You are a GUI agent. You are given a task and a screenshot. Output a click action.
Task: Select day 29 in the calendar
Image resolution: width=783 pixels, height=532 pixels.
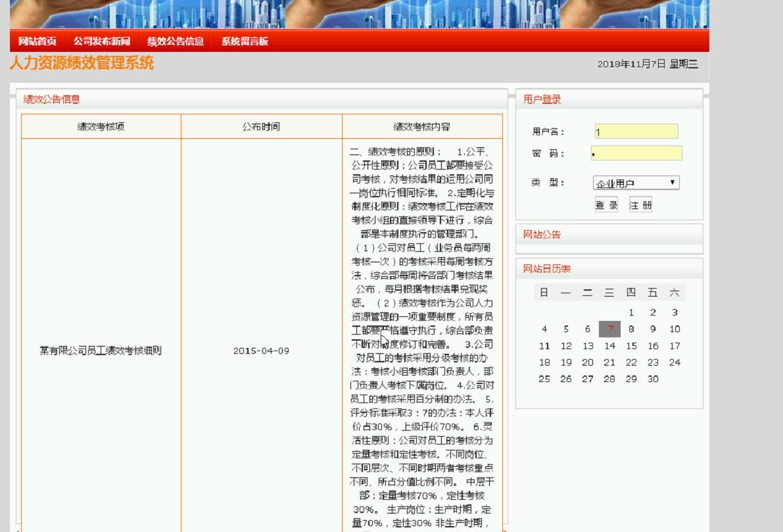[x=631, y=379]
